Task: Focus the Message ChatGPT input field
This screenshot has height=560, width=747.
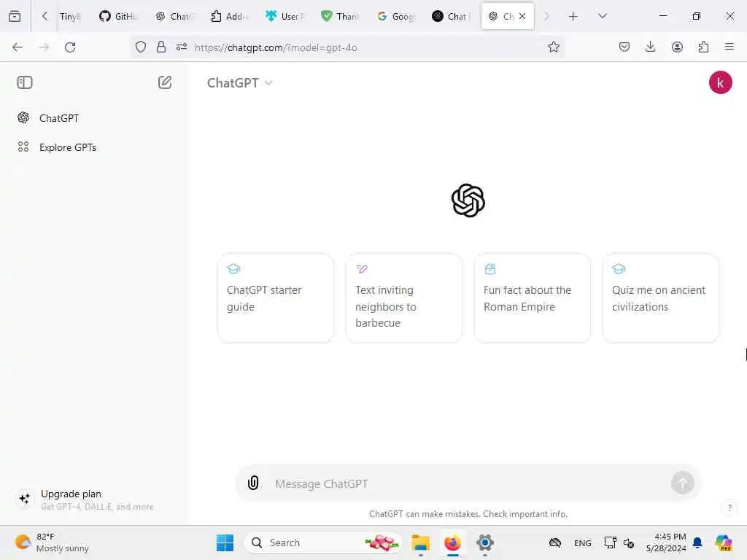Action: click(x=469, y=484)
